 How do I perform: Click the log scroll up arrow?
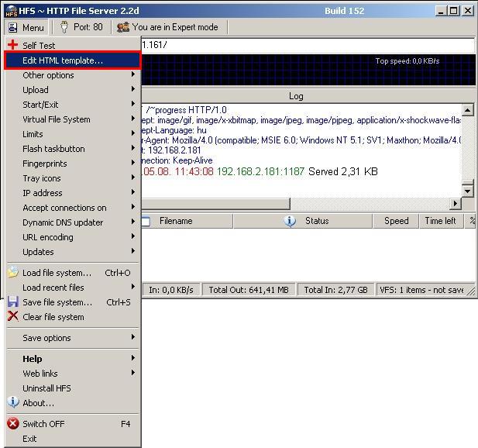467,110
